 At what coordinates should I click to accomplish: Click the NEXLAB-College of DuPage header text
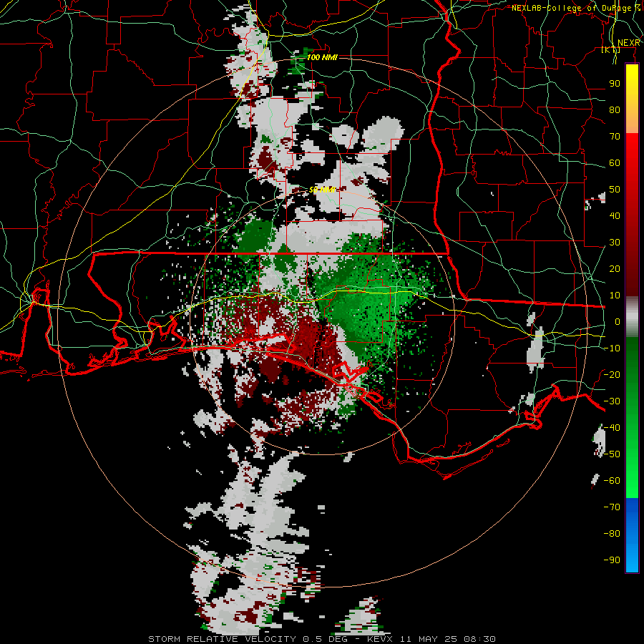(576, 8)
